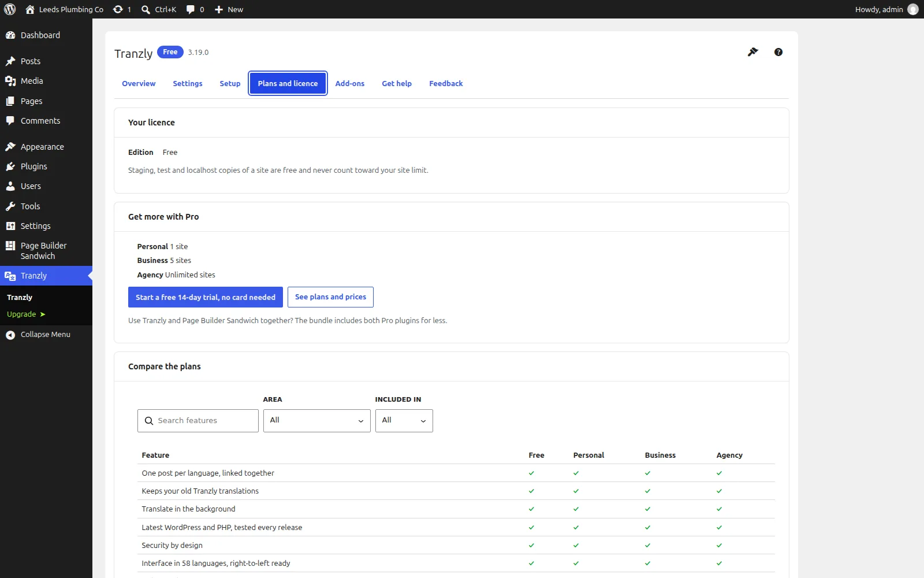
Task: Open the Area filter dropdown
Action: (316, 421)
